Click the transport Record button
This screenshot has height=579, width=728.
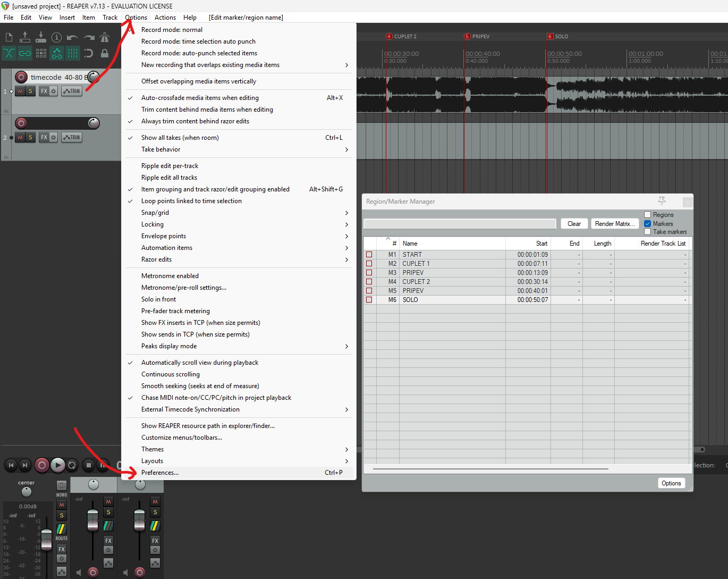tap(42, 465)
